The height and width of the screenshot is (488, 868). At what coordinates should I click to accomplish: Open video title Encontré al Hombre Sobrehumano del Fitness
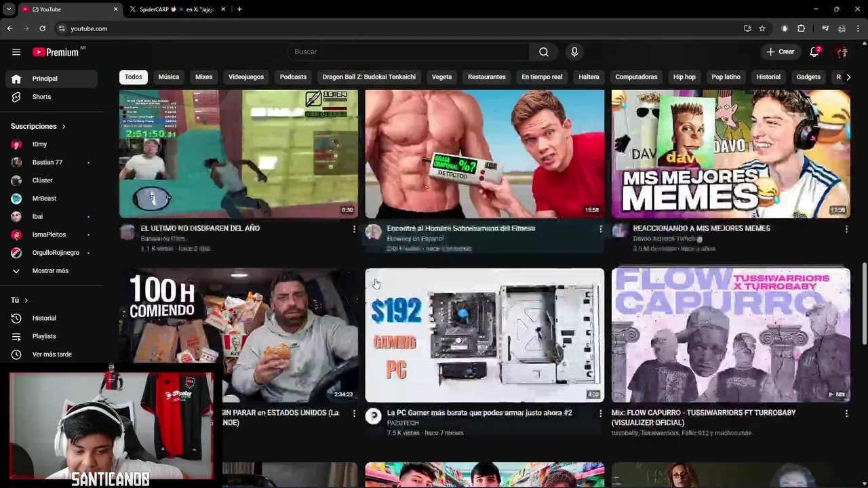tap(461, 228)
